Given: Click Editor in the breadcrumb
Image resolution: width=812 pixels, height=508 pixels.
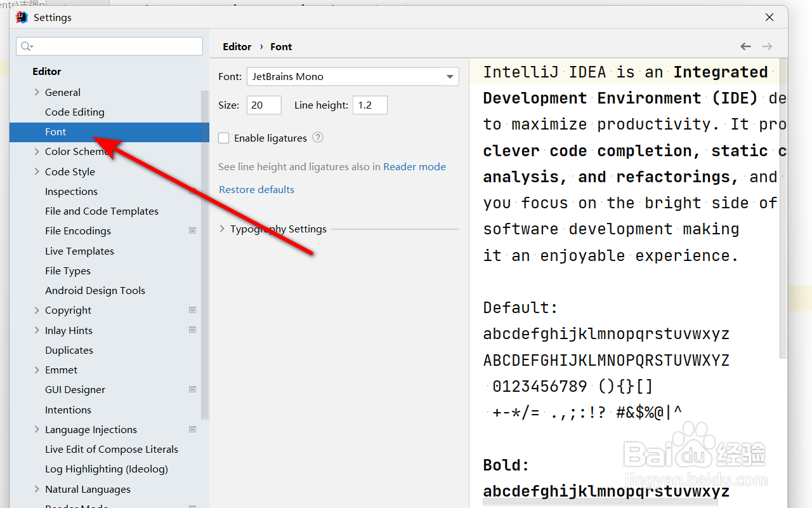Looking at the screenshot, I should (x=237, y=46).
